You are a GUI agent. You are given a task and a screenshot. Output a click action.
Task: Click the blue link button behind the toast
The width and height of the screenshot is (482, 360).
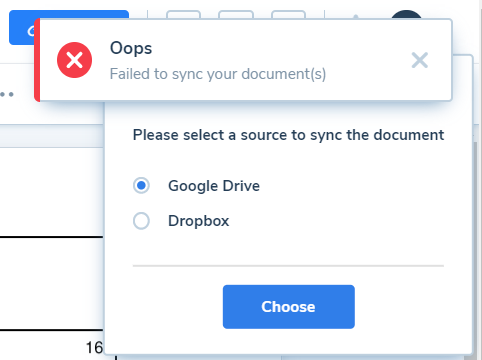[x=22, y=28]
